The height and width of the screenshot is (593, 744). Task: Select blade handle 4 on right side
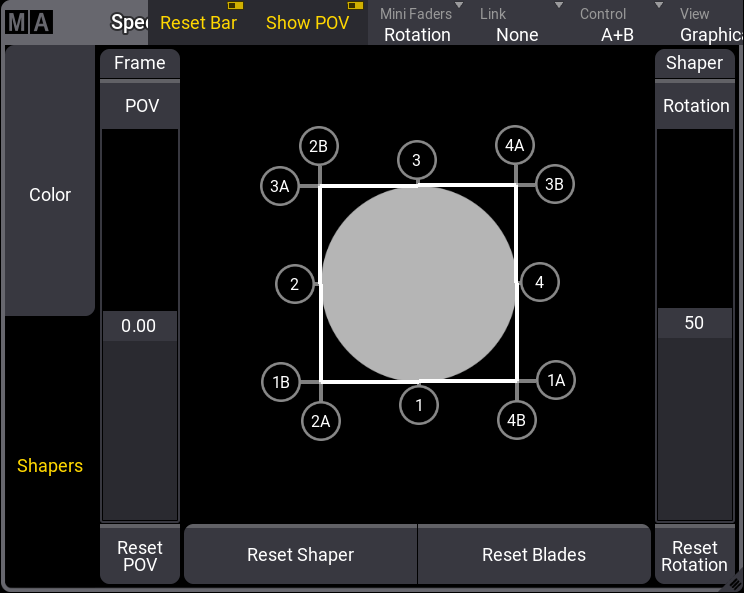pos(539,282)
